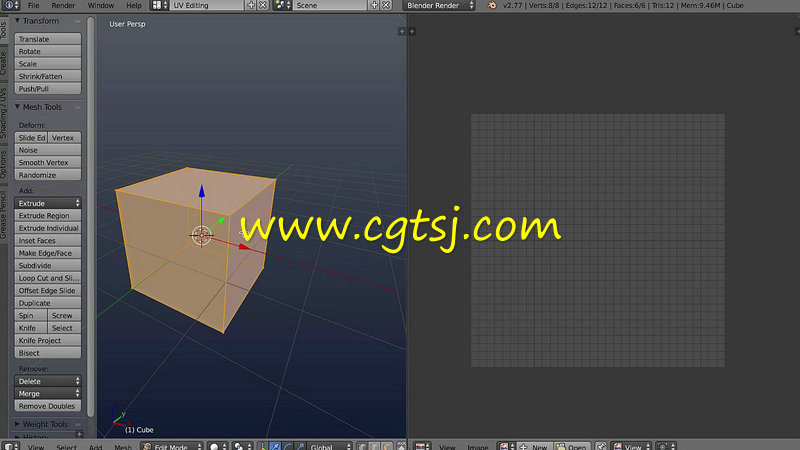Screen dimensions: 800x450
Task: Enable the translate manipulator arrow icon
Action: click(x=275, y=446)
